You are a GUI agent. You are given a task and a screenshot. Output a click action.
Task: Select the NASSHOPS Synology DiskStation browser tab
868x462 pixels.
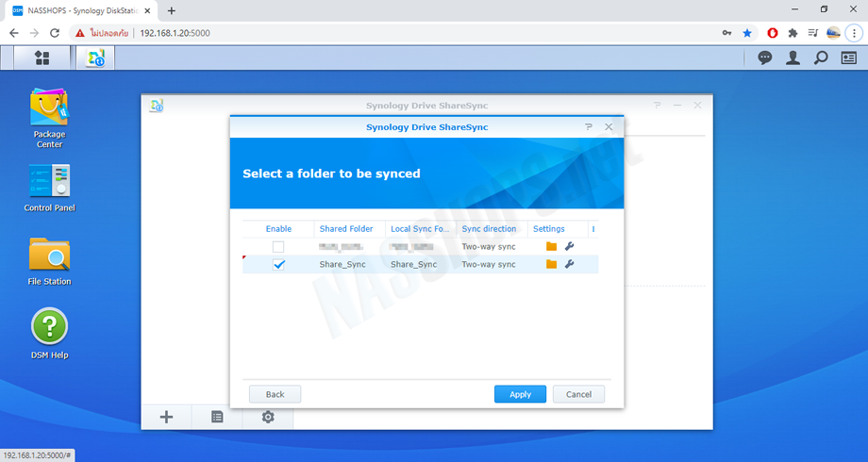tap(82, 11)
